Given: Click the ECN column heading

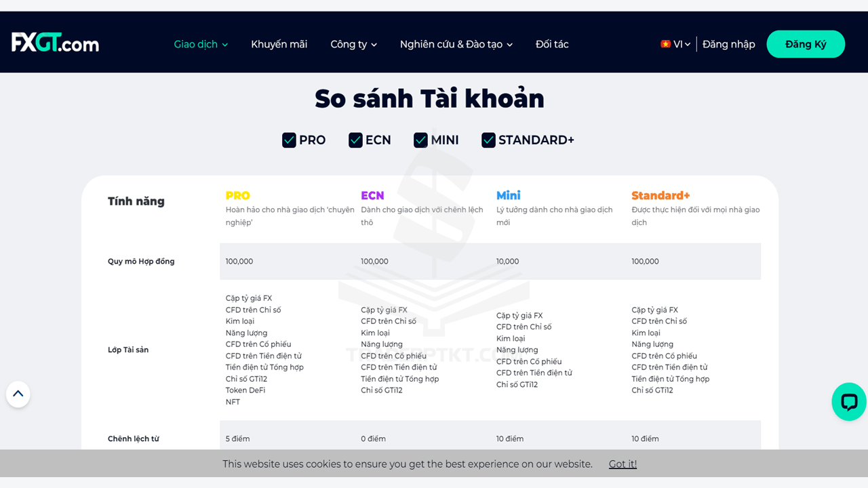Looking at the screenshot, I should (372, 195).
